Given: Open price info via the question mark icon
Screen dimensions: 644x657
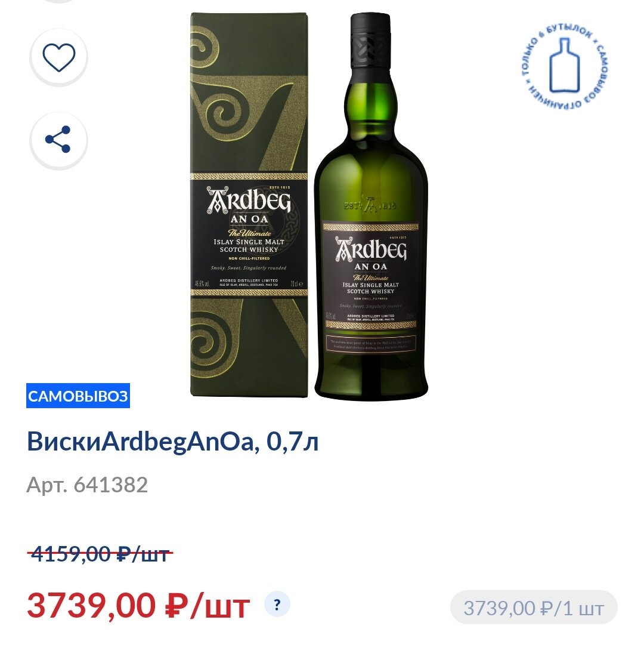Looking at the screenshot, I should 277,604.
